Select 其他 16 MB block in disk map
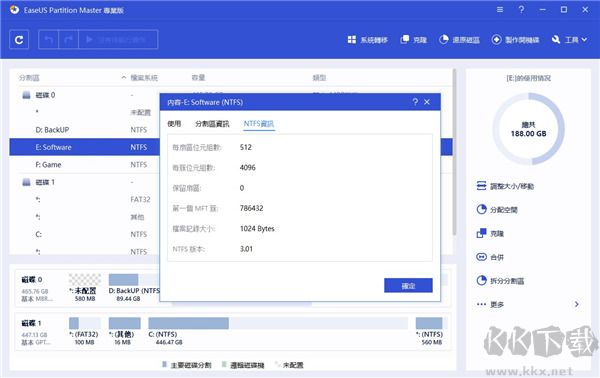Screen dimensions: 600x378 pyautogui.click(x=124, y=331)
